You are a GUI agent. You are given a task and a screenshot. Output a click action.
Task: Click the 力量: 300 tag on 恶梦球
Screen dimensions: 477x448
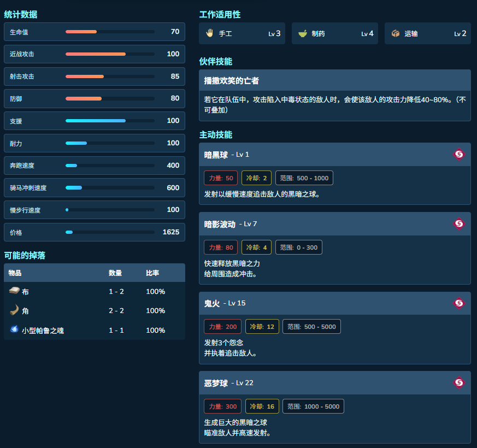pos(223,406)
